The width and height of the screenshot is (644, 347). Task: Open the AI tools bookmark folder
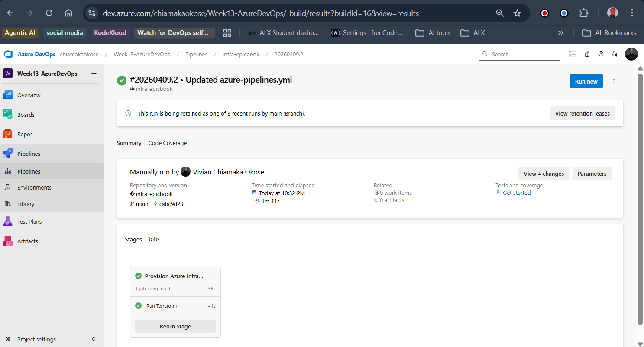[433, 33]
